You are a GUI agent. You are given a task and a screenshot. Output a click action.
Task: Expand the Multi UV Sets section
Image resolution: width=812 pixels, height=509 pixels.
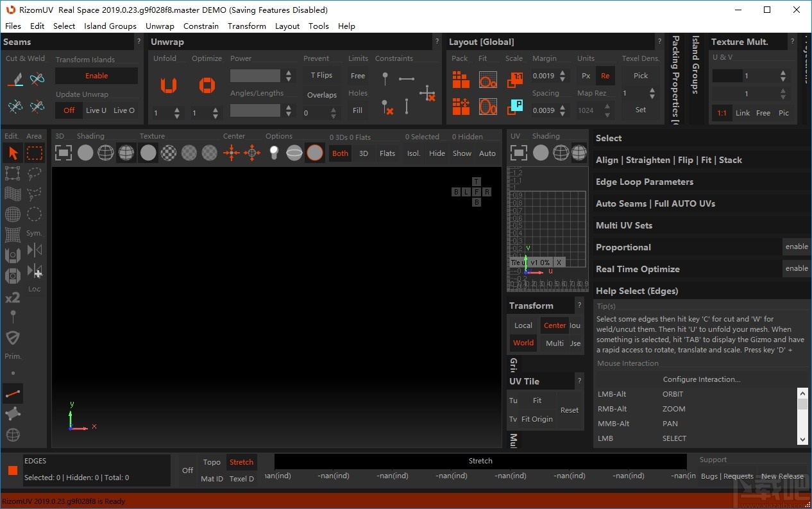[x=623, y=225]
